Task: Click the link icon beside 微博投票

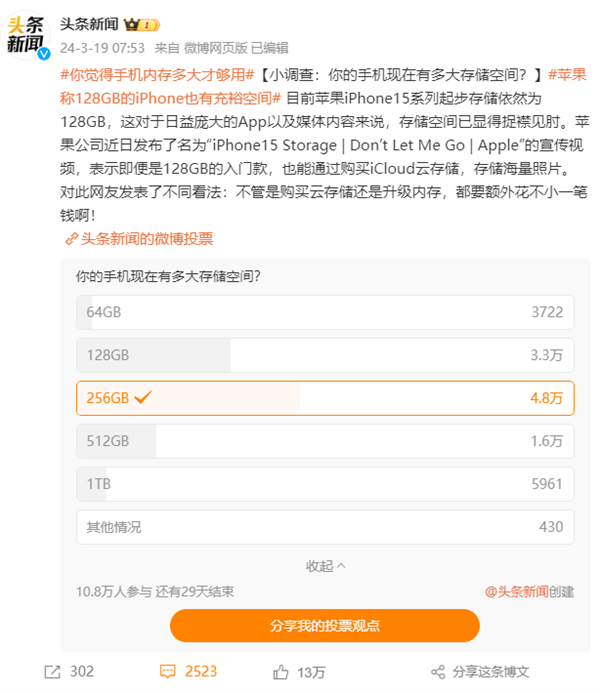Action: pos(71,239)
